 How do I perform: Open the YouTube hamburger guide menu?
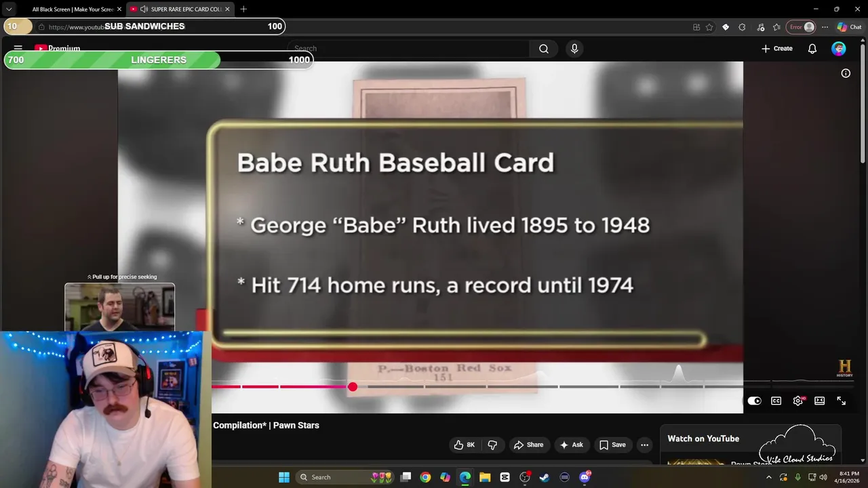click(x=18, y=48)
